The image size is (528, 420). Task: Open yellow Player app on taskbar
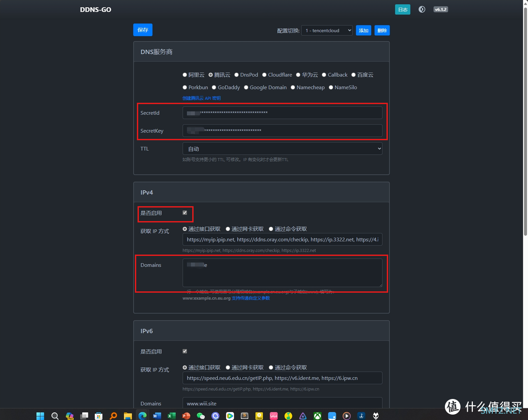(x=259, y=416)
